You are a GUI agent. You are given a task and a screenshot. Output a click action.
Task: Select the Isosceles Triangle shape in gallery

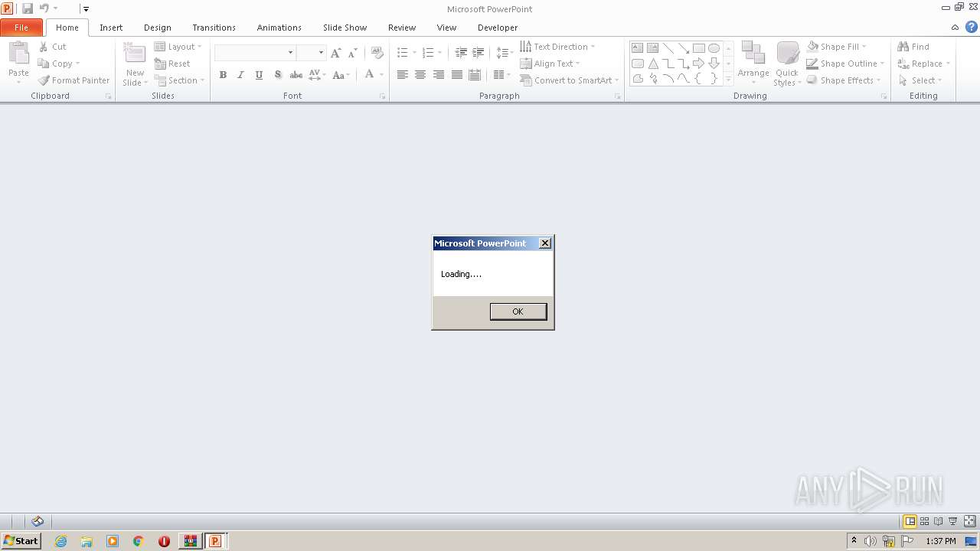[x=653, y=64]
